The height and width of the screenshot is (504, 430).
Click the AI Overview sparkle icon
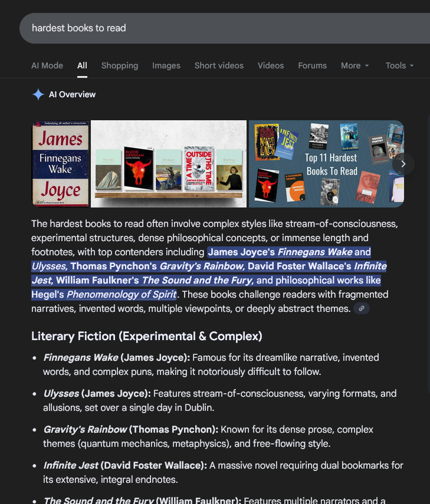38,94
